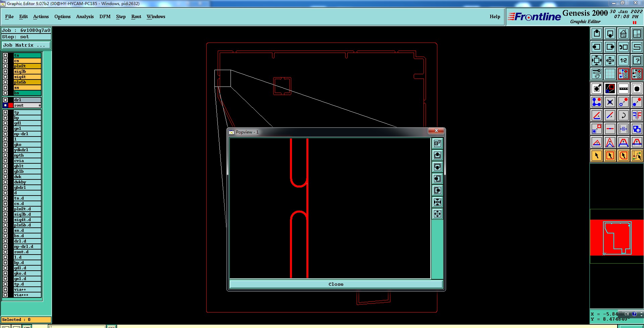Toggle display checkbox for mpth layer

click(x=5, y=155)
